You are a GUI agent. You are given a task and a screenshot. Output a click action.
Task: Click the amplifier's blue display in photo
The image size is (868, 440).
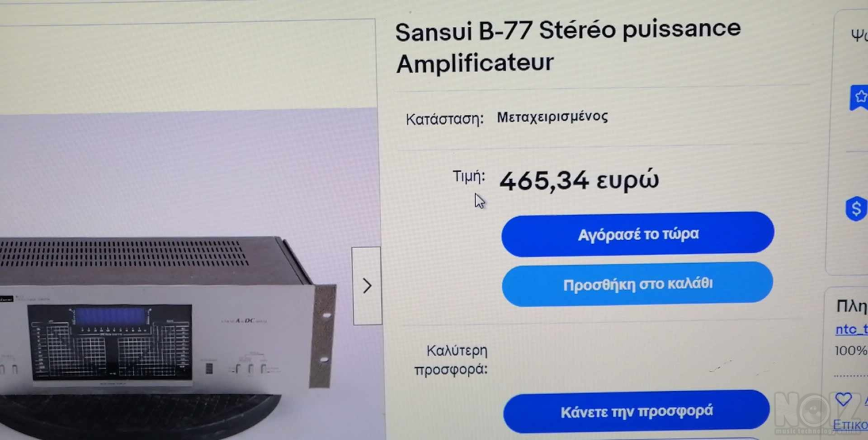(110, 317)
